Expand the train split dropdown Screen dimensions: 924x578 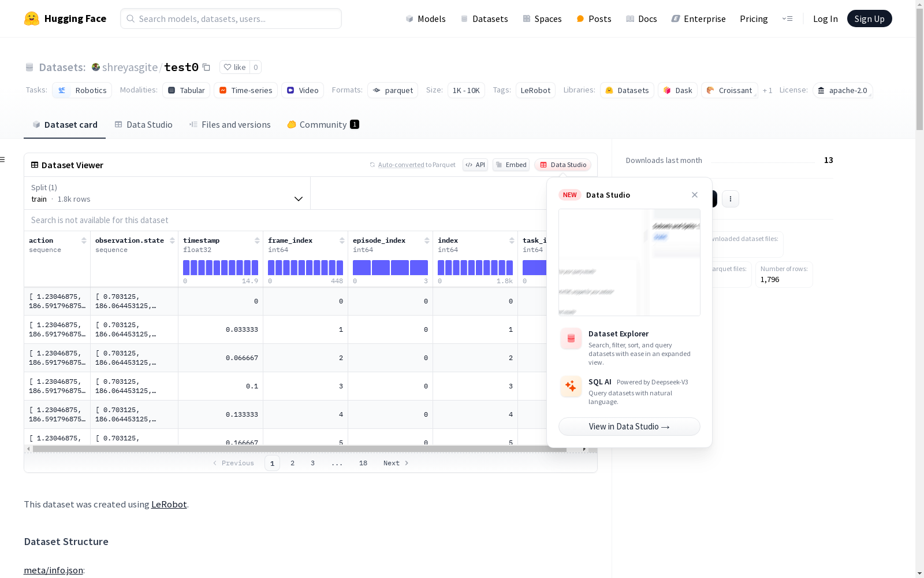pos(167,193)
